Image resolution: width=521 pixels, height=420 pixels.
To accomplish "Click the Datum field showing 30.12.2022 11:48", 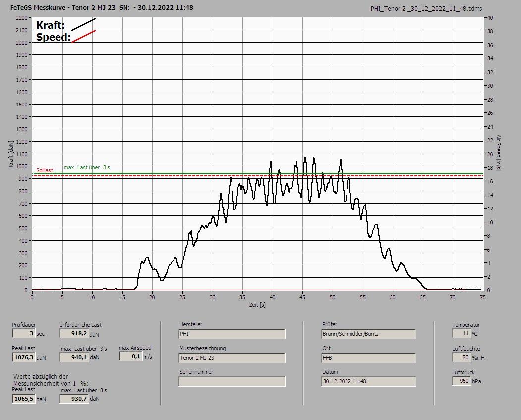I will click(368, 381).
